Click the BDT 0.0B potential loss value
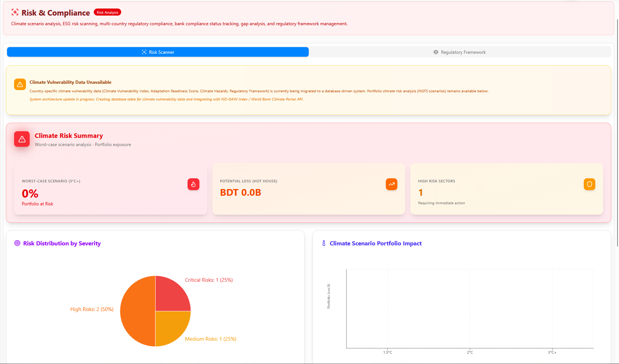619x364 pixels. tap(241, 193)
